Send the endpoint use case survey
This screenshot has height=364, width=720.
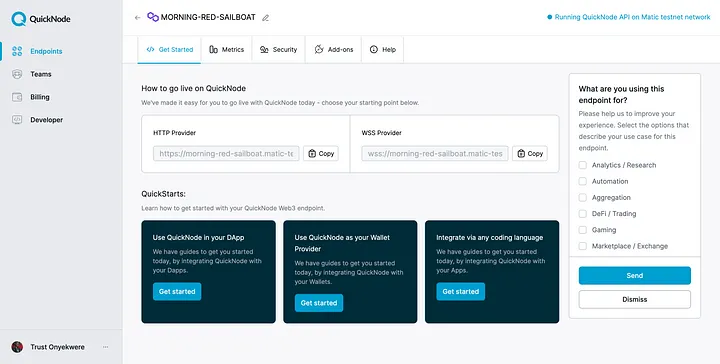[x=635, y=275]
